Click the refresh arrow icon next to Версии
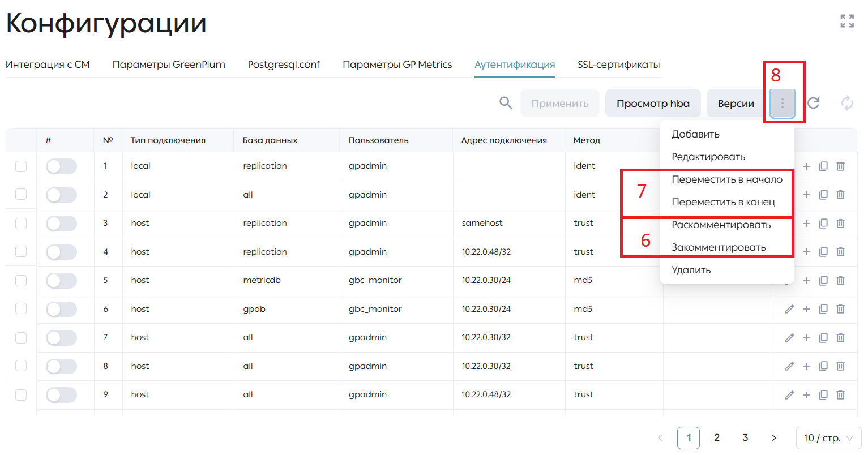The width and height of the screenshot is (868, 455). point(813,103)
